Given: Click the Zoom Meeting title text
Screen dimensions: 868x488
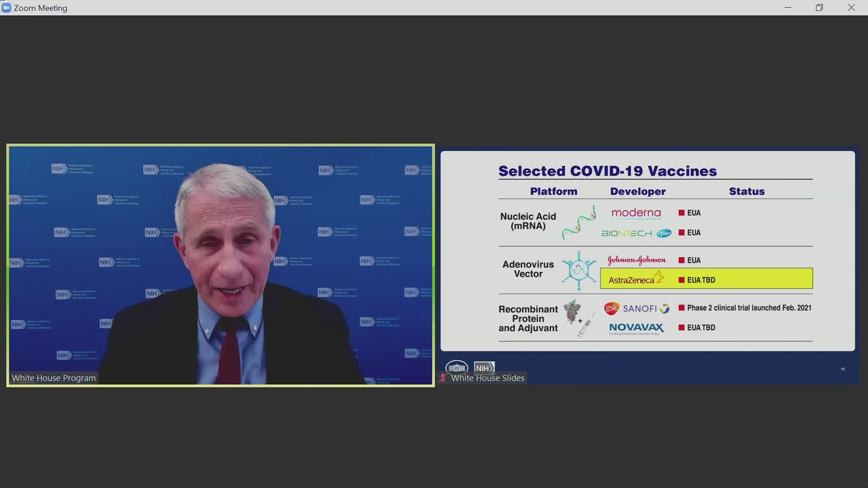Looking at the screenshot, I should tap(40, 8).
